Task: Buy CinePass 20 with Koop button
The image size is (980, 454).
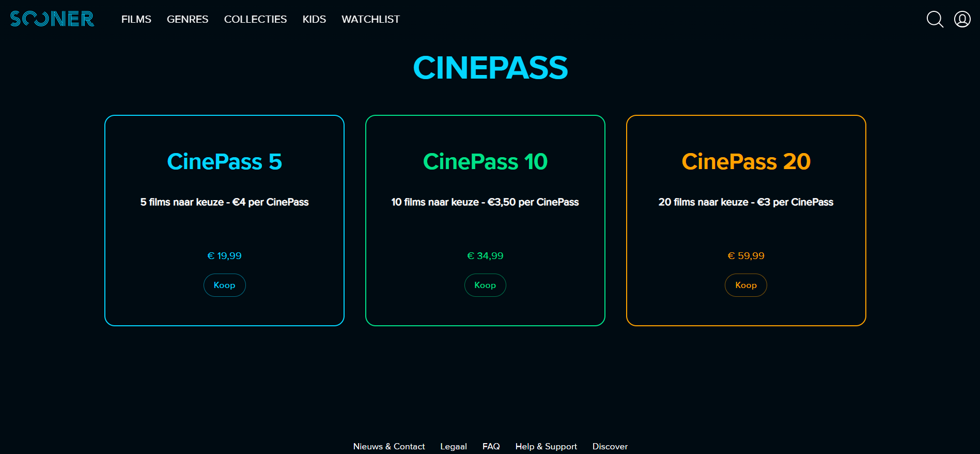Action: click(746, 285)
